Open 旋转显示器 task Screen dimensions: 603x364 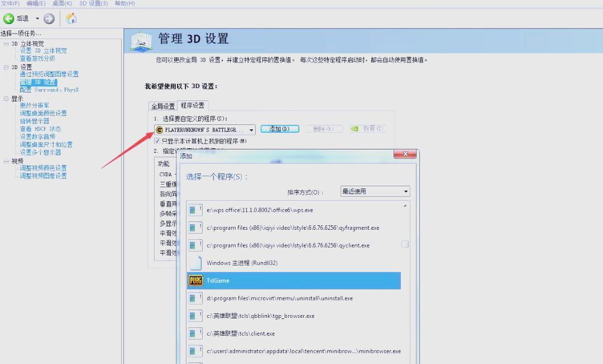(35, 121)
